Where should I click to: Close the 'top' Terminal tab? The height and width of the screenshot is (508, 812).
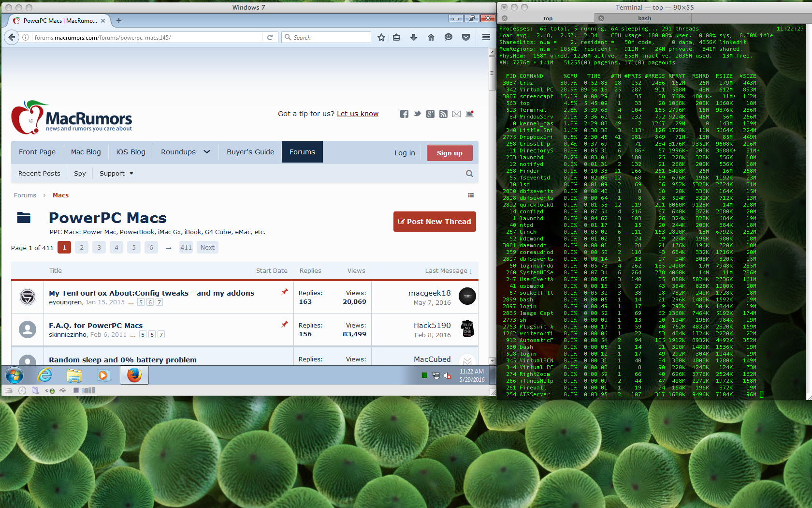tap(505, 18)
